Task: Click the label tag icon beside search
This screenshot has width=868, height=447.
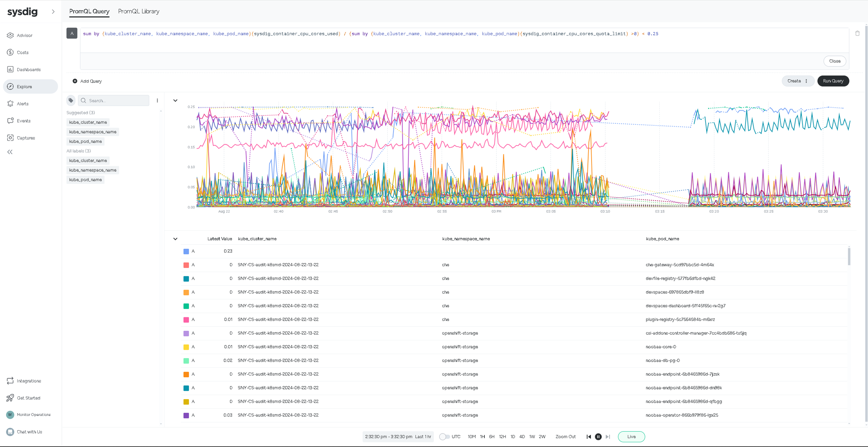Action: [71, 100]
